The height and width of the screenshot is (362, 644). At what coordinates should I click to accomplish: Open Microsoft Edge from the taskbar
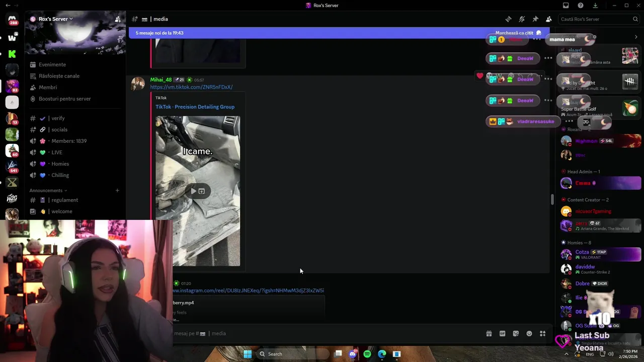382,354
